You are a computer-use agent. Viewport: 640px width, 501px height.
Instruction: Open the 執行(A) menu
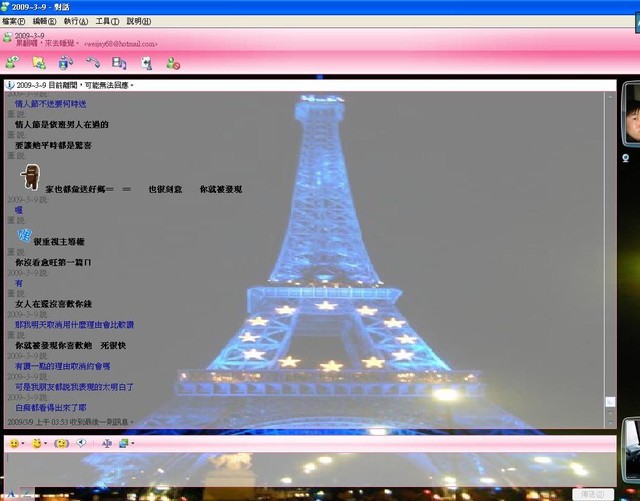[x=76, y=21]
